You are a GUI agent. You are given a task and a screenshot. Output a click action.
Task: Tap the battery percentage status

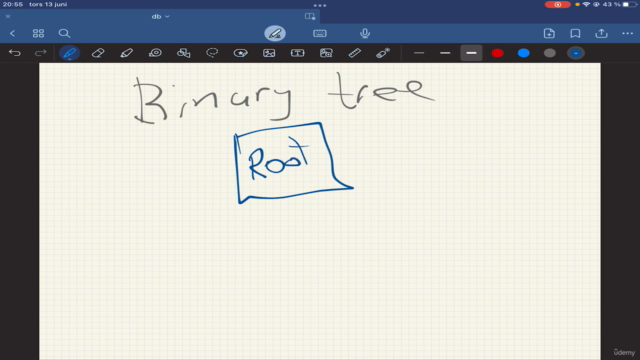click(611, 4)
